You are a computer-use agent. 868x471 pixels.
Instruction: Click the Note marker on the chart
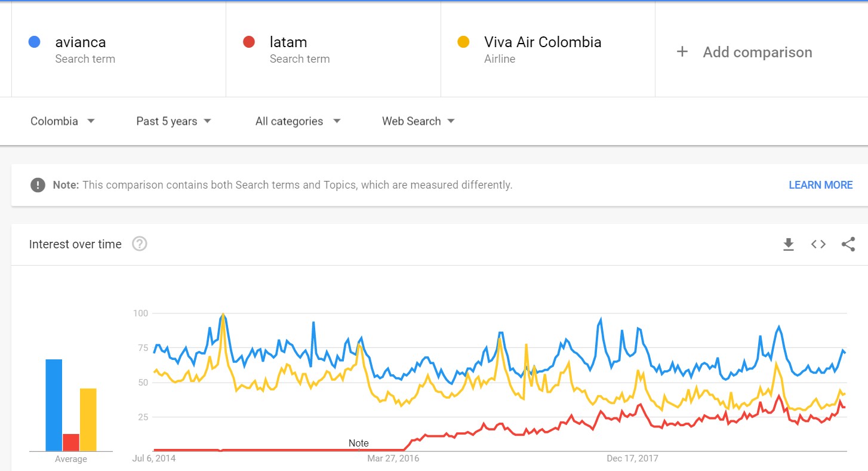tap(359, 443)
